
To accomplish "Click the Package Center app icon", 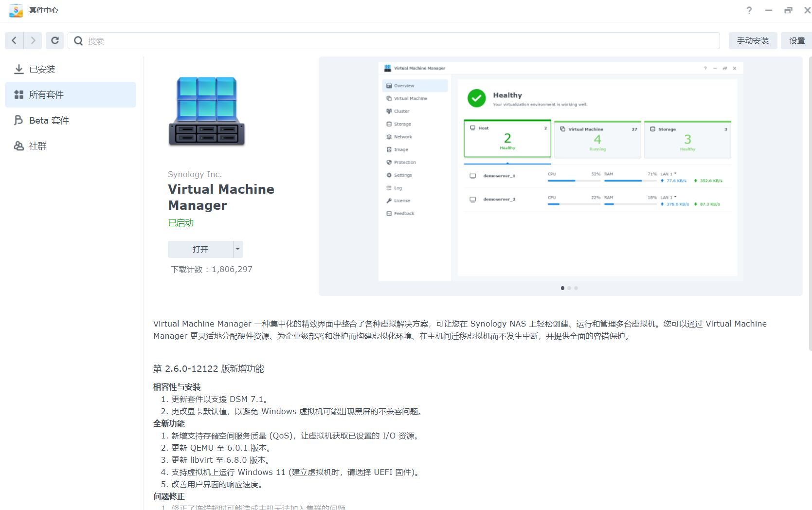I will click(x=16, y=10).
